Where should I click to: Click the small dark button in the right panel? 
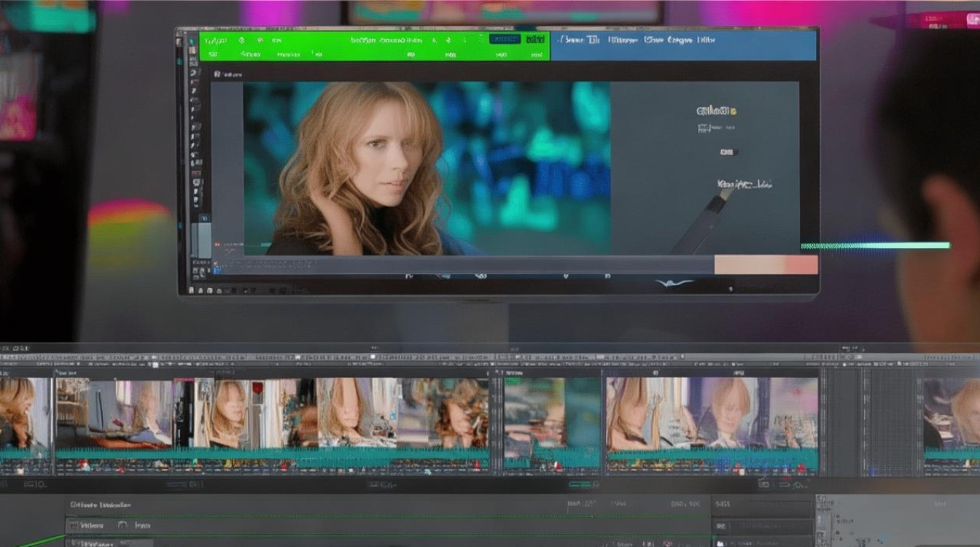pos(728,152)
